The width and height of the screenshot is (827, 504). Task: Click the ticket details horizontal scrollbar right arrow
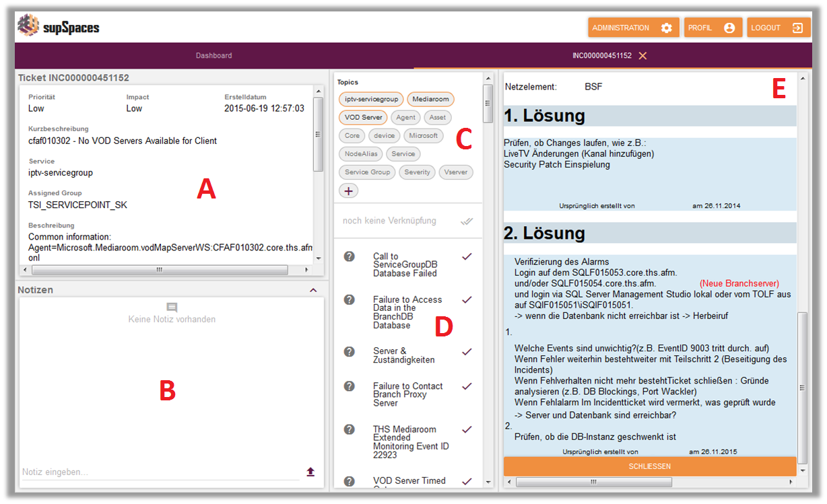[x=307, y=270]
